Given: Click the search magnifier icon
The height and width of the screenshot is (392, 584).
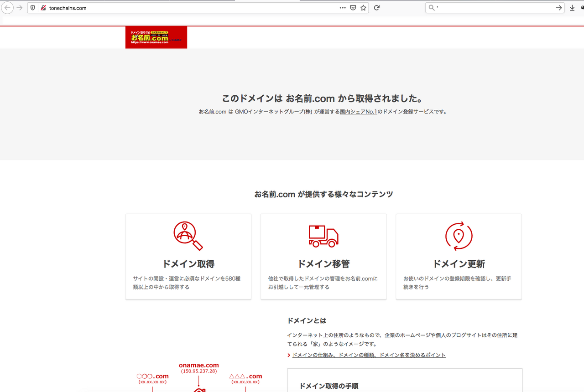Looking at the screenshot, I should pyautogui.click(x=432, y=8).
